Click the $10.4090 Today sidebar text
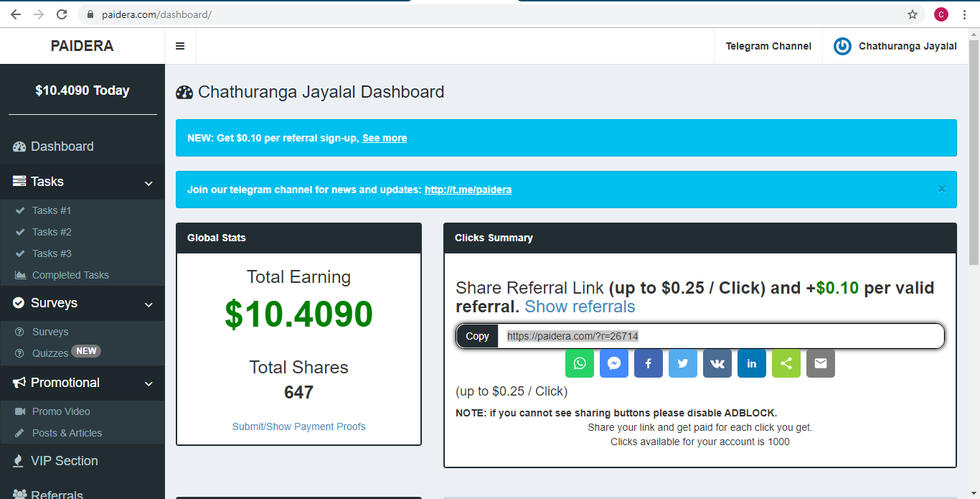Image resolution: width=980 pixels, height=499 pixels. (83, 90)
